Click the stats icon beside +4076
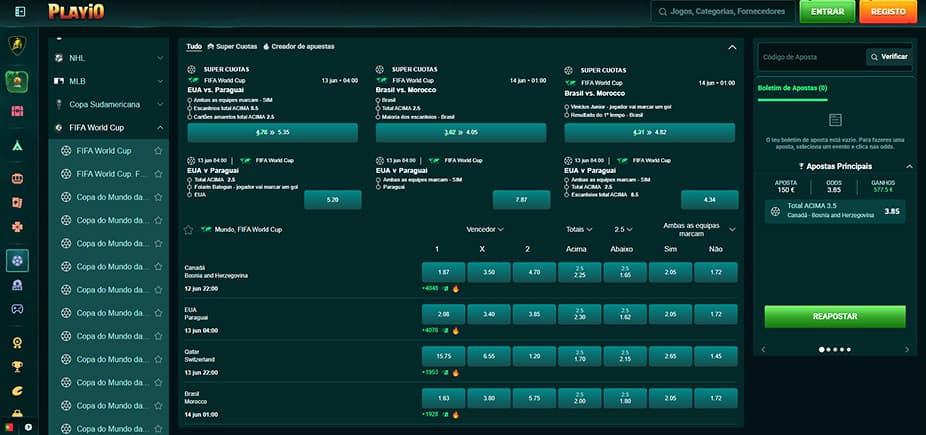 446,331
